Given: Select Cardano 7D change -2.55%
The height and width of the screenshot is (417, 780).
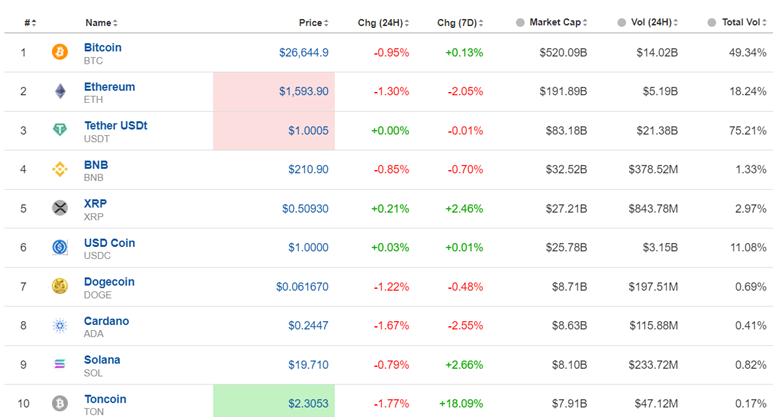Looking at the screenshot, I should 465,325.
